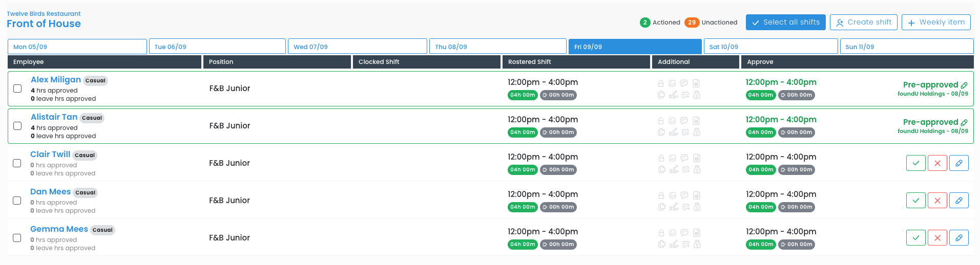Click the lock icon in Alex Milligan's row

(x=661, y=83)
